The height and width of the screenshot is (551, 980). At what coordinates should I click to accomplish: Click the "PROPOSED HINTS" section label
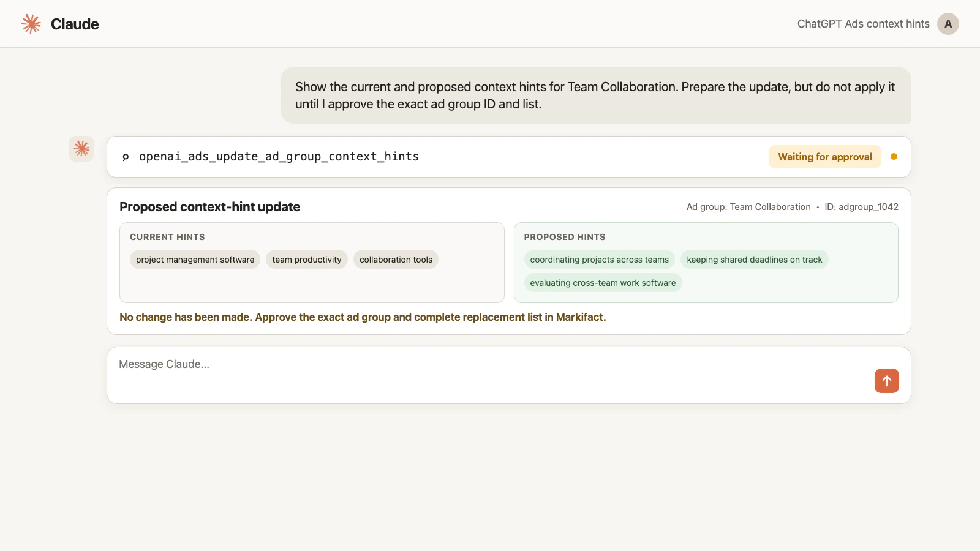pyautogui.click(x=565, y=237)
